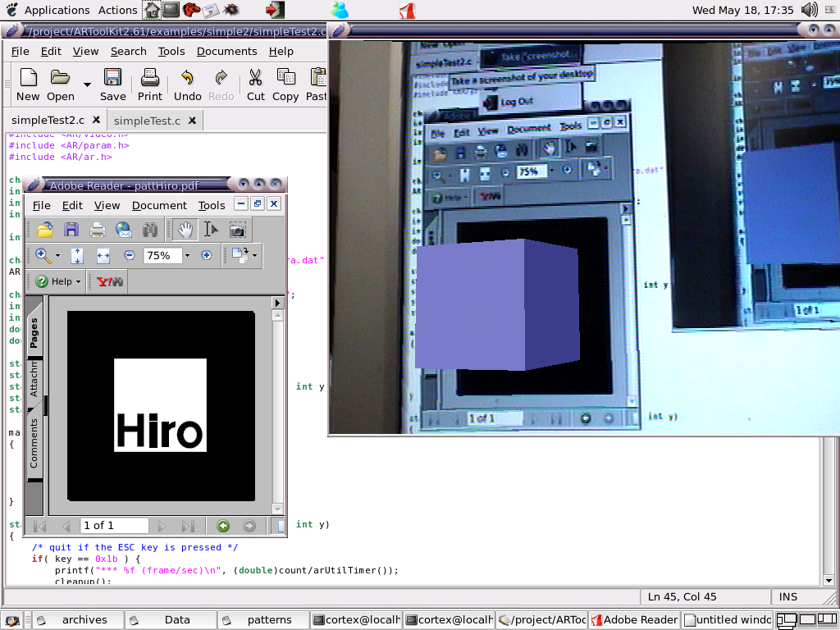Close the simpleTest.c tab
The width and height of the screenshot is (840, 630).
[192, 121]
